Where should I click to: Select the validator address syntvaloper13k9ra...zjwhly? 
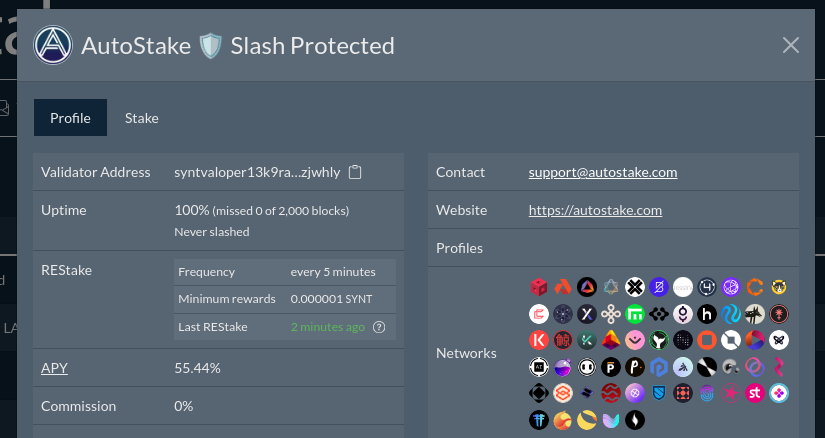coord(257,172)
